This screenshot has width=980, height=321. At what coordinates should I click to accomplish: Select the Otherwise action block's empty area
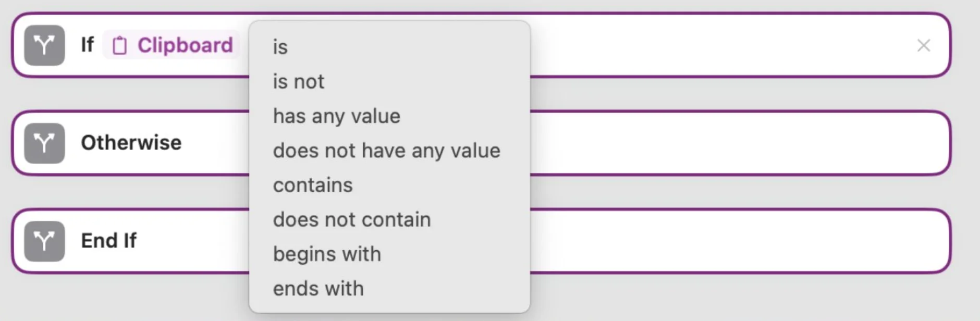[730, 143]
